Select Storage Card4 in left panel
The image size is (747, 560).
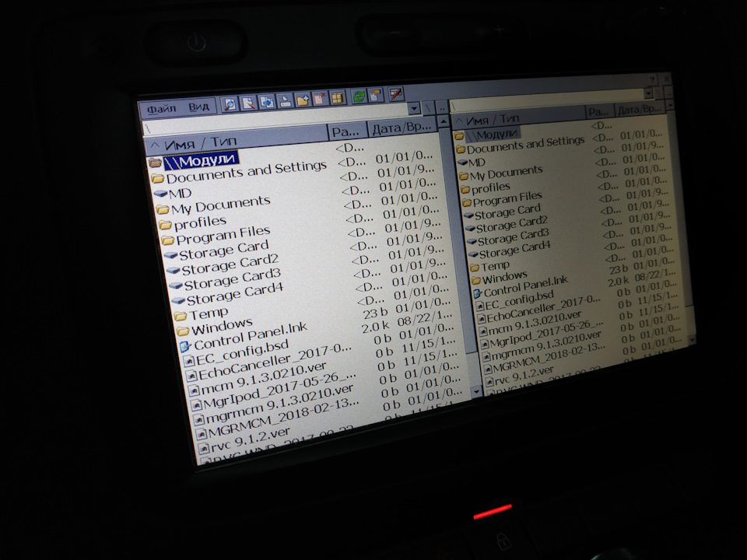tap(235, 294)
